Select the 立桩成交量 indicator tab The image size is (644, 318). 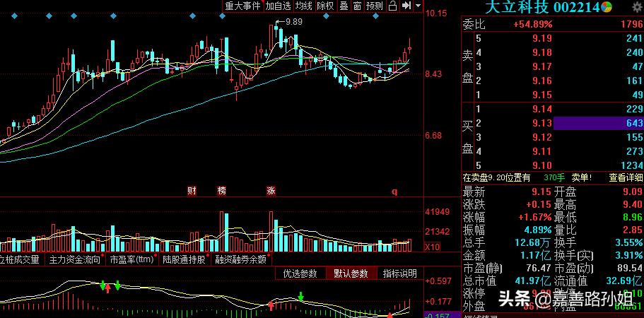tap(20, 259)
